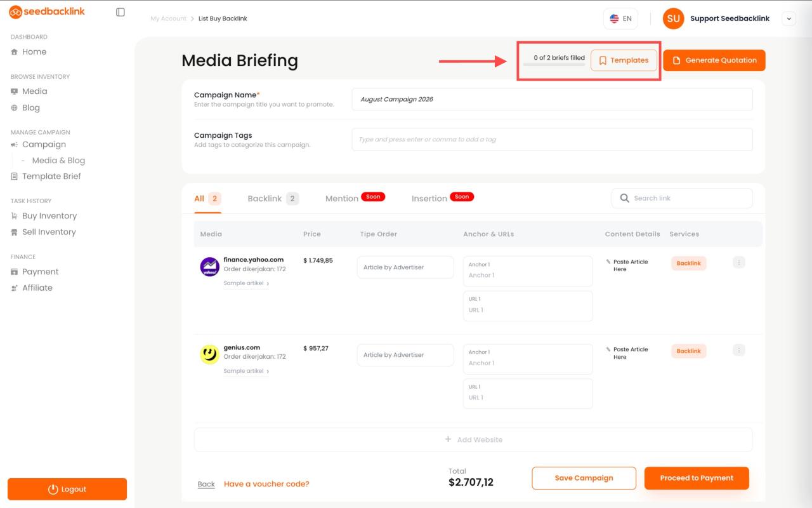The width and height of the screenshot is (812, 508).
Task: Click Save Campaign button
Action: [x=584, y=478]
